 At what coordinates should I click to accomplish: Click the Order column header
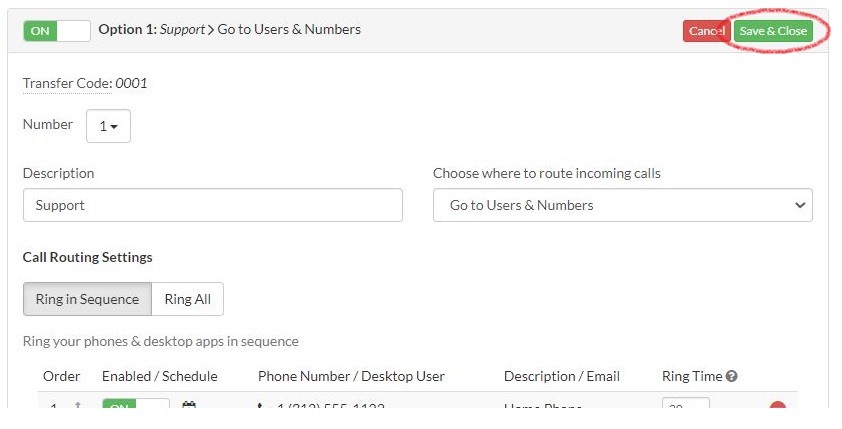click(61, 377)
